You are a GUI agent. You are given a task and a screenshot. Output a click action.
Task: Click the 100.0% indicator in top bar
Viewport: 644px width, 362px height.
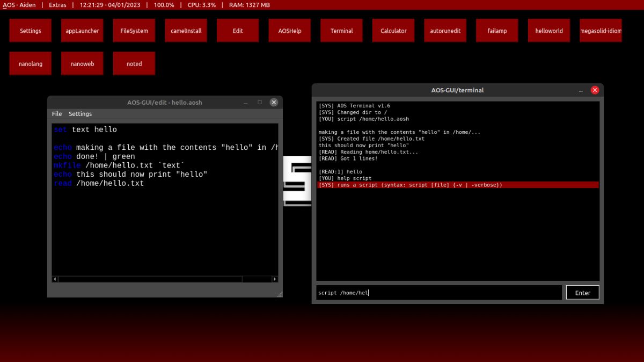(164, 5)
